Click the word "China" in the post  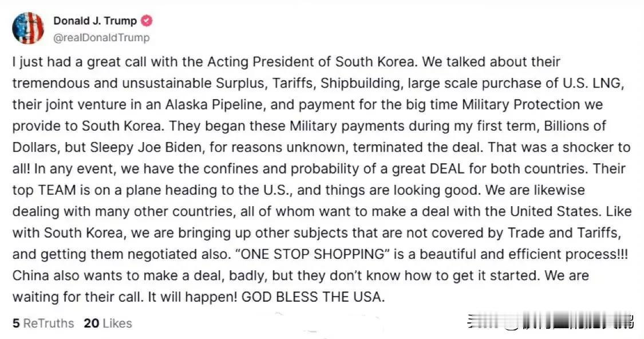pyautogui.click(x=31, y=275)
